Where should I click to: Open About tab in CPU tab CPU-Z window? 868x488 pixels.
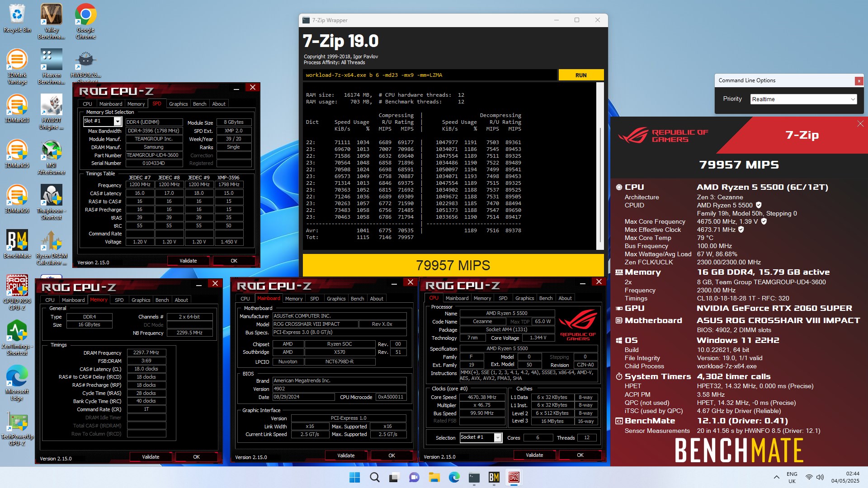pyautogui.click(x=565, y=298)
